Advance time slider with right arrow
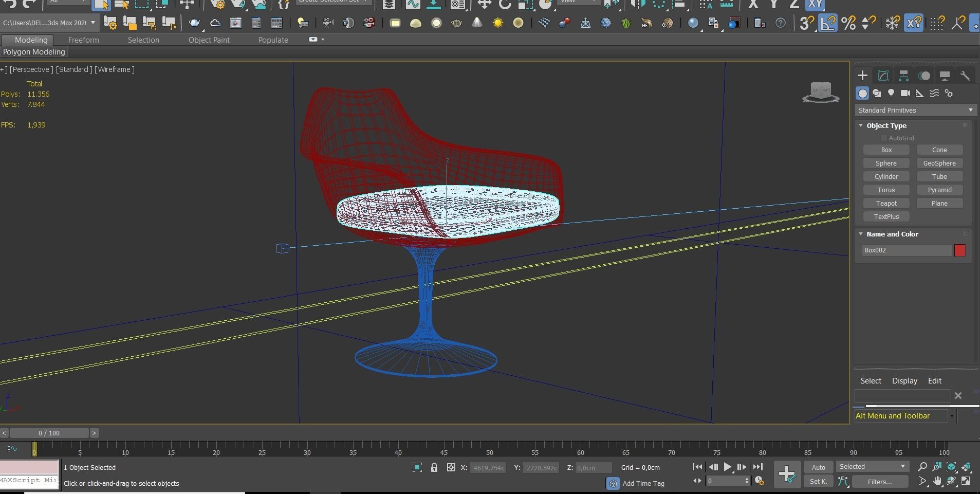This screenshot has height=494, width=980. point(94,433)
